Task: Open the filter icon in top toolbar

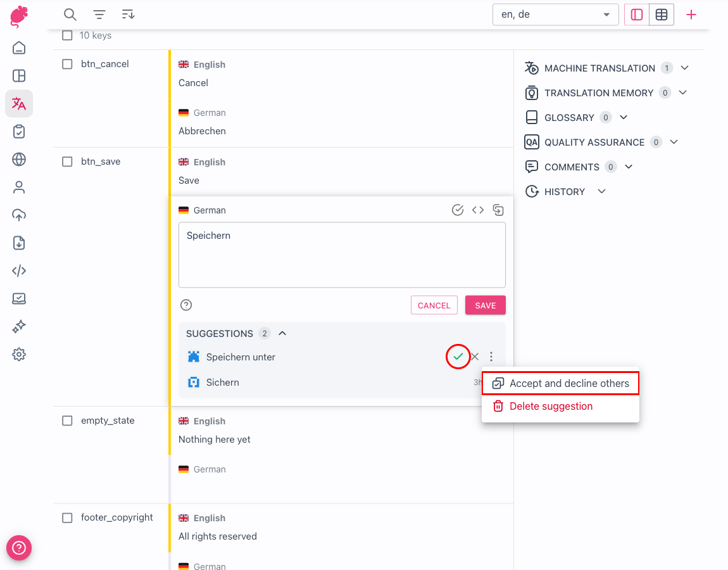Action: click(99, 15)
